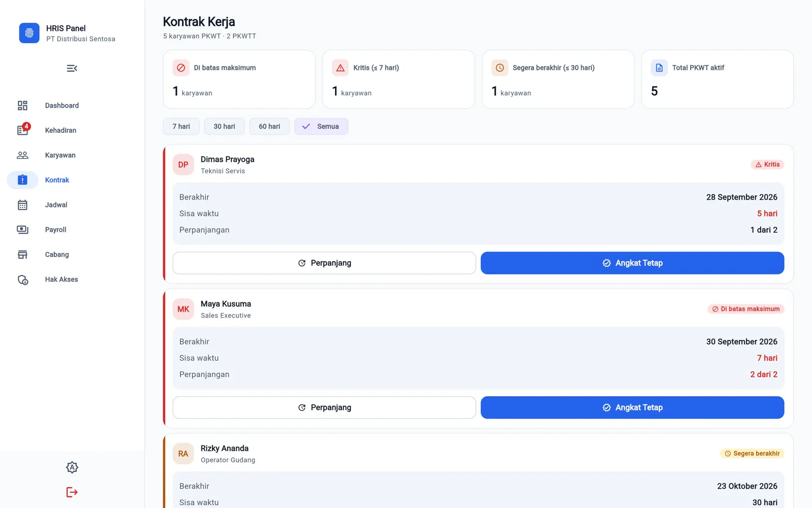The height and width of the screenshot is (508, 812).
Task: Click the 2 dari 2 perpanjangan value
Action: click(x=764, y=374)
